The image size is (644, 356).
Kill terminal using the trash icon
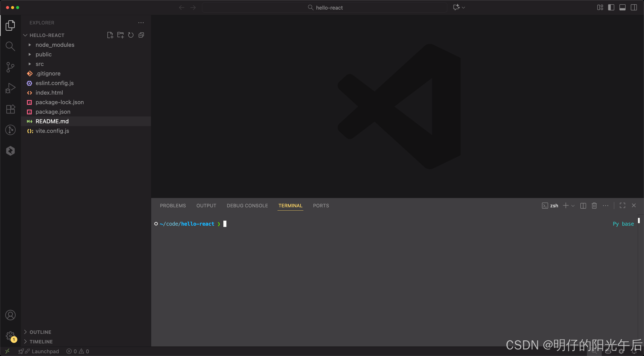(x=594, y=206)
